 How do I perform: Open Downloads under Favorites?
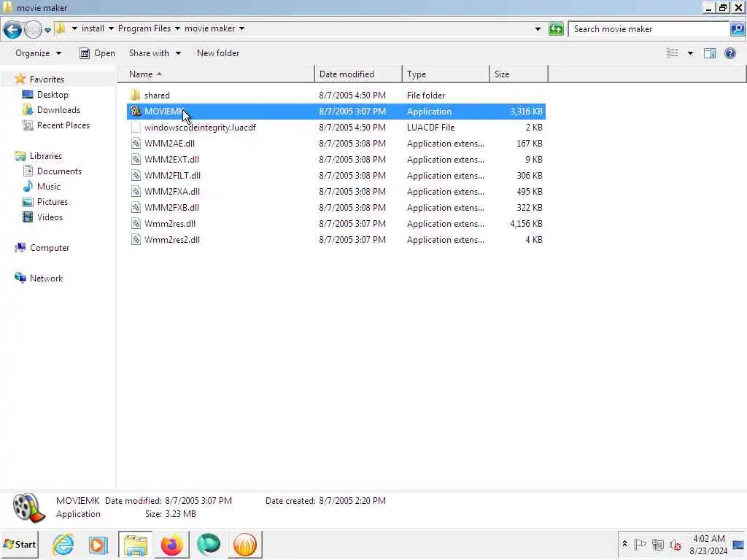(58, 110)
